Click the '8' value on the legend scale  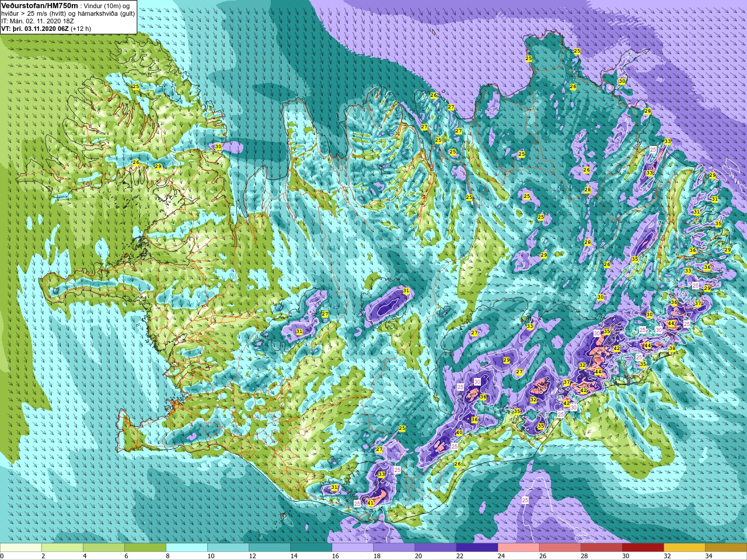[x=167, y=556]
